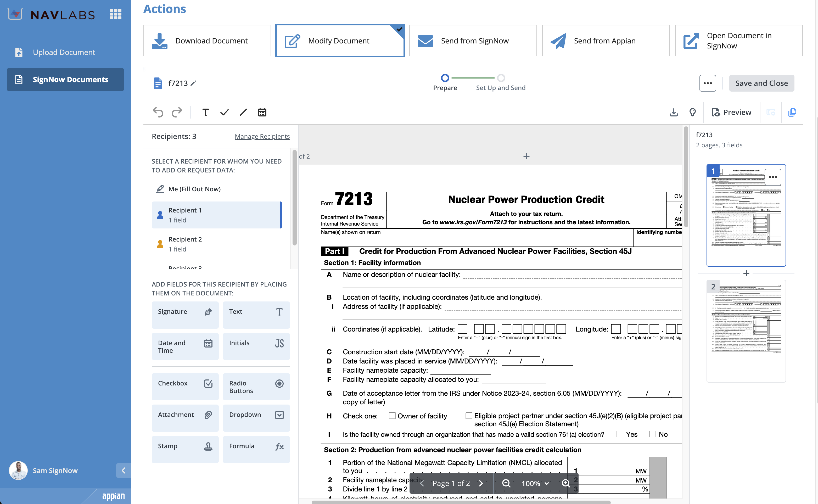
Task: Select Modify Document action
Action: [340, 41]
